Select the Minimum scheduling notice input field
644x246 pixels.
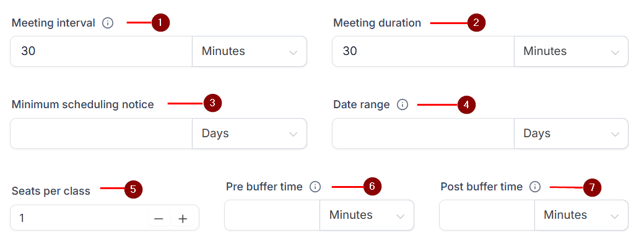click(x=102, y=134)
